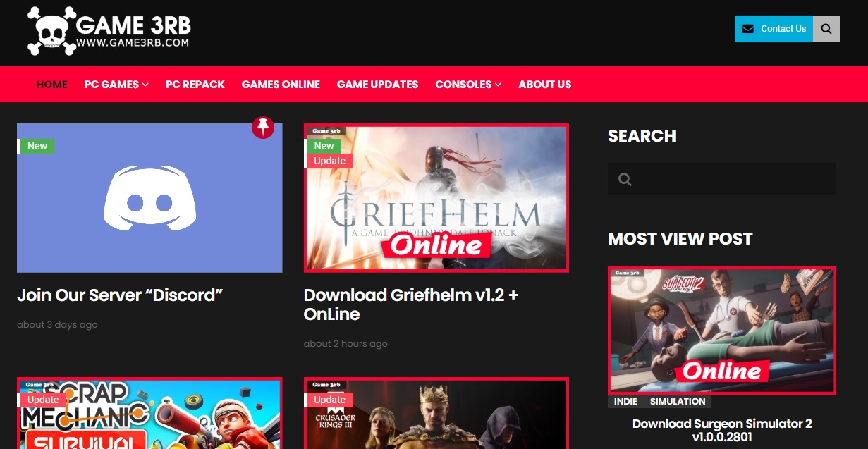868x449 pixels.
Task: Open the GAMES ONLINE menu item
Action: [281, 84]
